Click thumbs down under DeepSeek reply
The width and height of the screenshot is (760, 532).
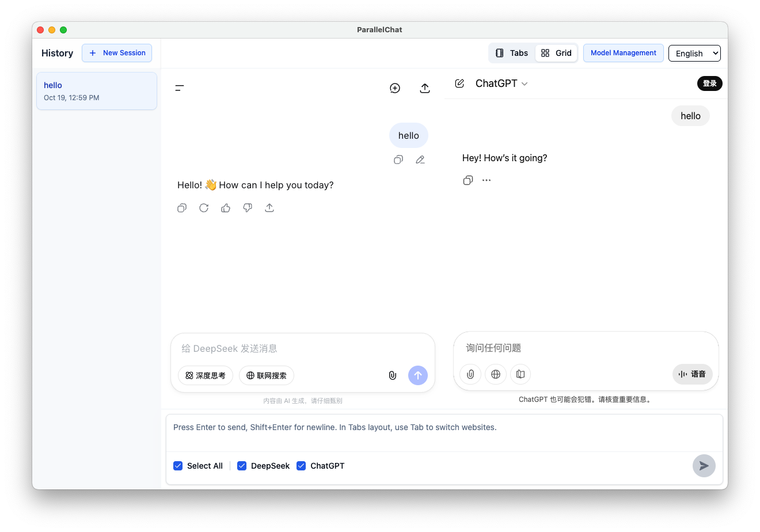point(248,208)
